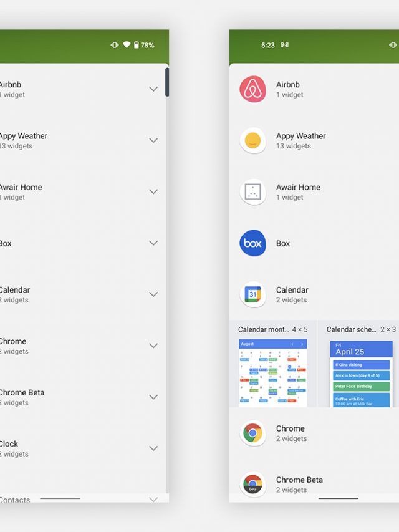Screen dimensions: 399x532
Task: Tap the Gmail notification icon in status bar
Action: (285, 45)
